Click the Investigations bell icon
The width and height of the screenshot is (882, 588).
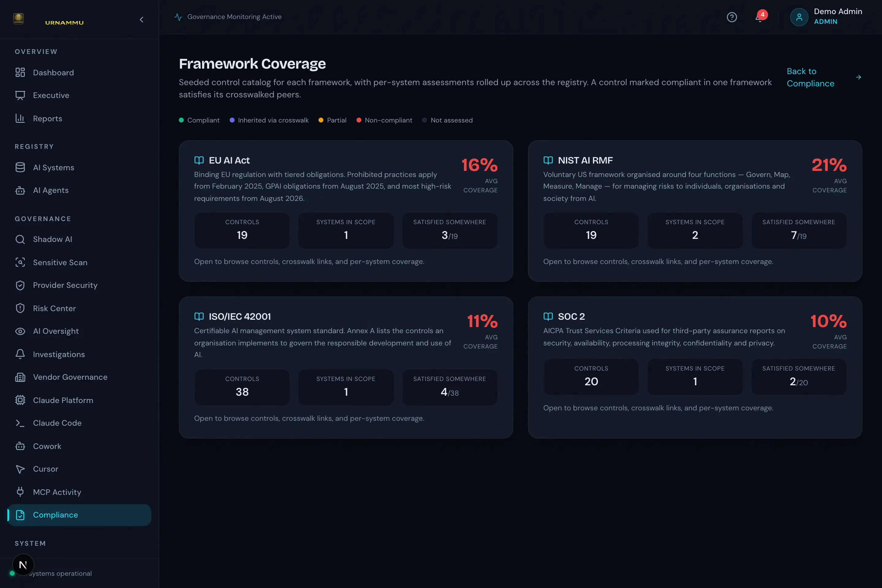(x=20, y=354)
